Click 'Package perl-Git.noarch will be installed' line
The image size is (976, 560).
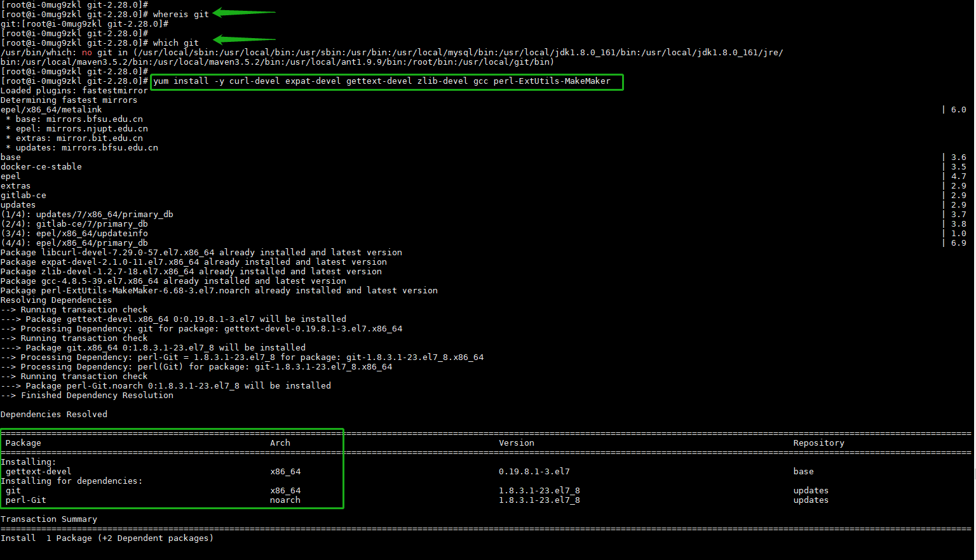point(166,386)
